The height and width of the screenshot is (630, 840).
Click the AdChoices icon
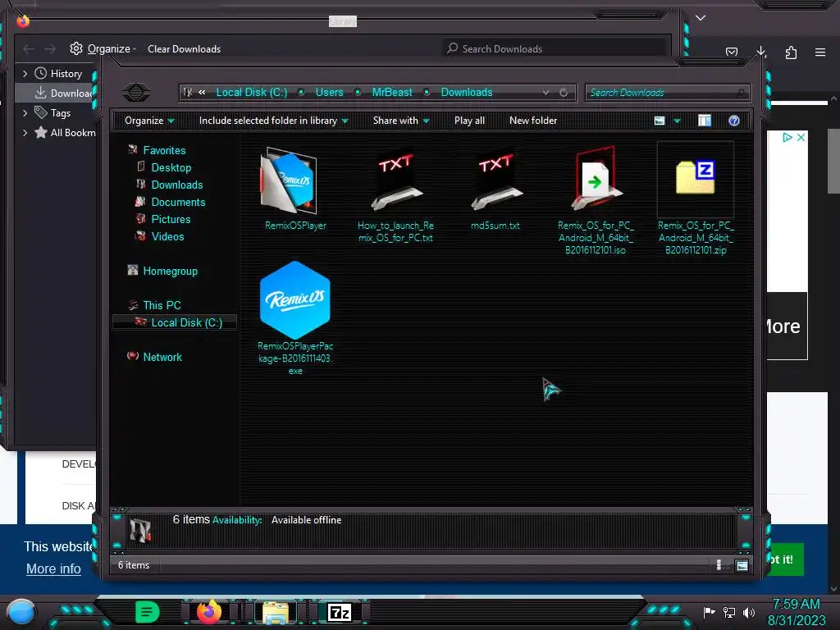787,137
